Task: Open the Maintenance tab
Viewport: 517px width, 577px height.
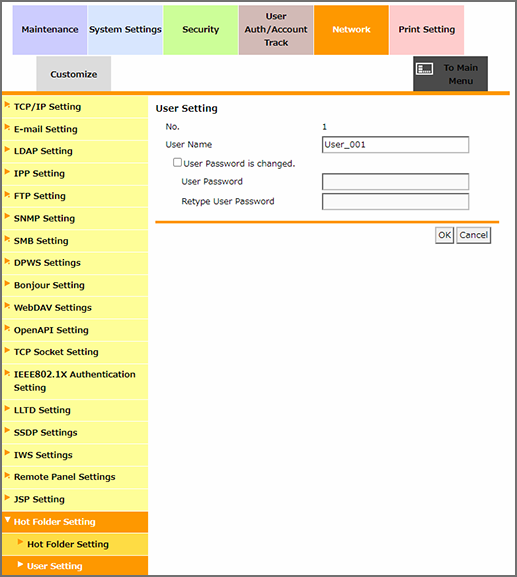Action: (x=50, y=30)
